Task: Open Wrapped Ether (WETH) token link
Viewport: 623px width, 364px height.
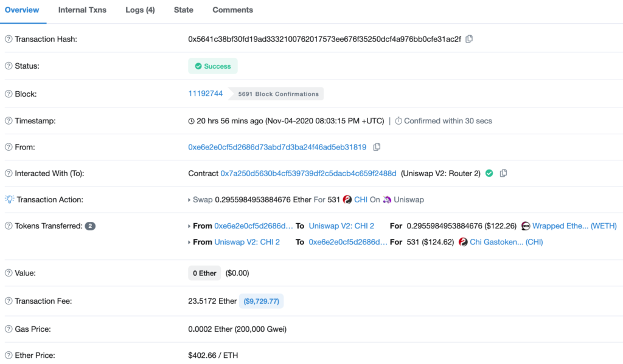Action: [574, 226]
